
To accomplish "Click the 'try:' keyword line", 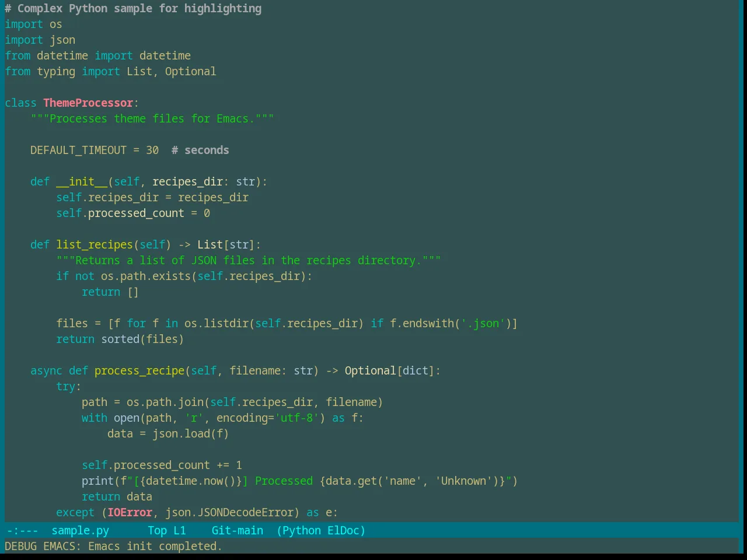I will pyautogui.click(x=68, y=386).
